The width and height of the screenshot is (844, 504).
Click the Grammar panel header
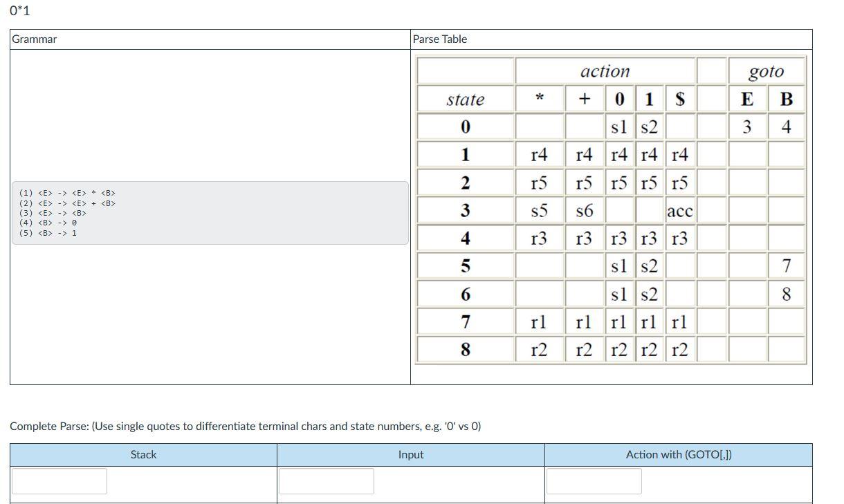pos(33,39)
